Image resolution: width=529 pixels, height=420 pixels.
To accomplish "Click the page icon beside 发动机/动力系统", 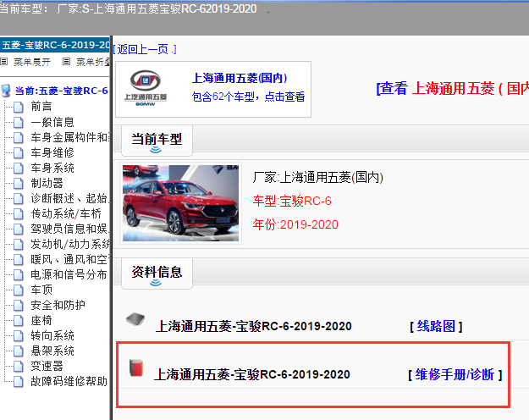I will pos(19,244).
